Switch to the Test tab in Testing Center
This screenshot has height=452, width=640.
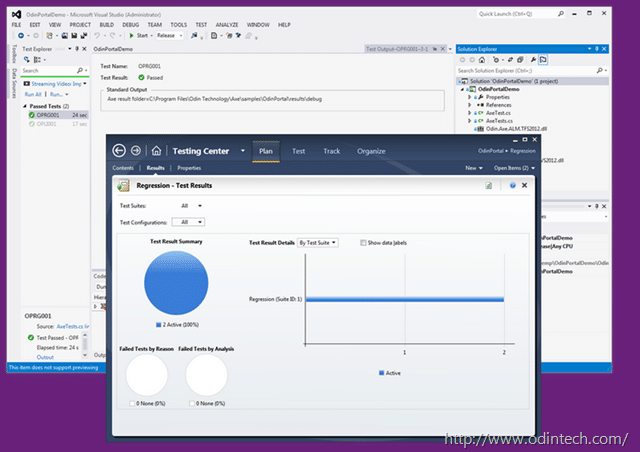click(298, 151)
